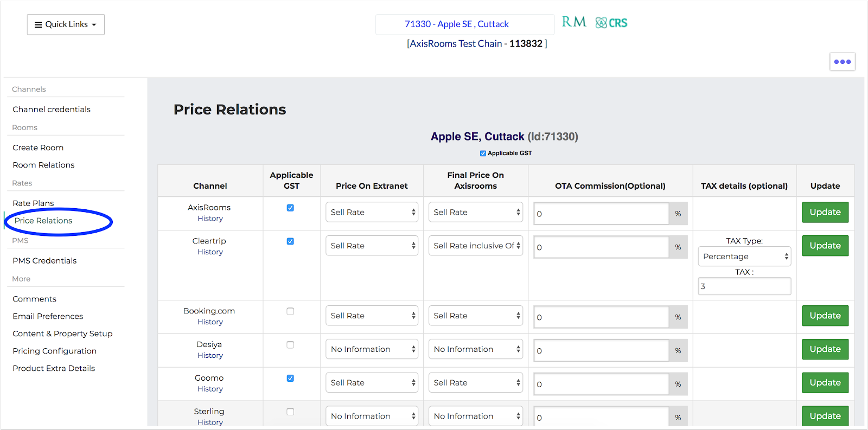Open the three-dots more options button
Image resolution: width=868 pixels, height=430 pixels.
(842, 62)
